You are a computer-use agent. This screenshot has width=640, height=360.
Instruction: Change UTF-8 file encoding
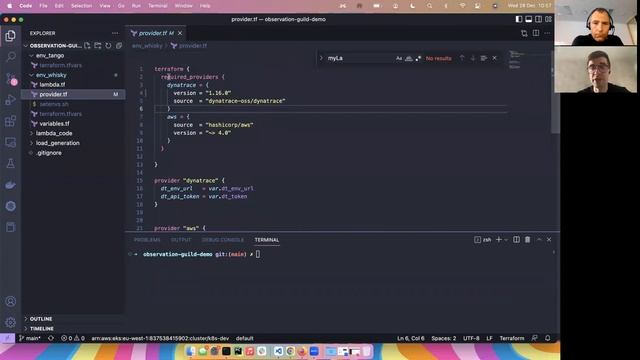pos(471,338)
